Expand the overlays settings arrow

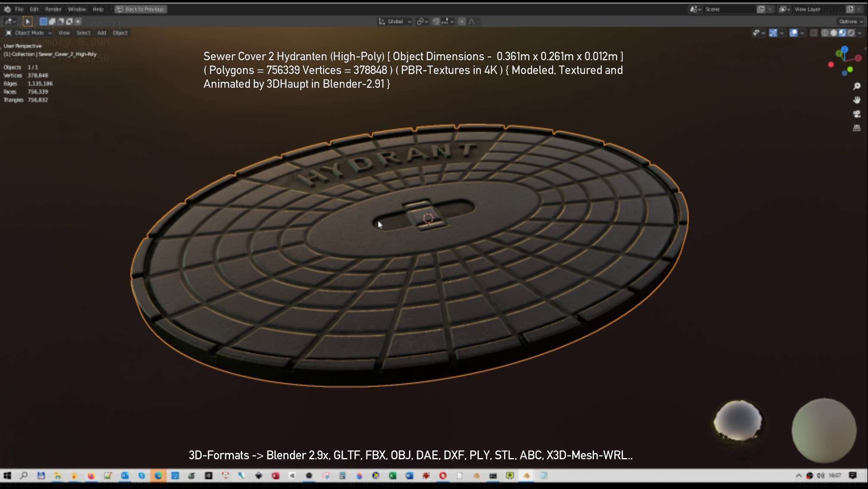(x=802, y=33)
